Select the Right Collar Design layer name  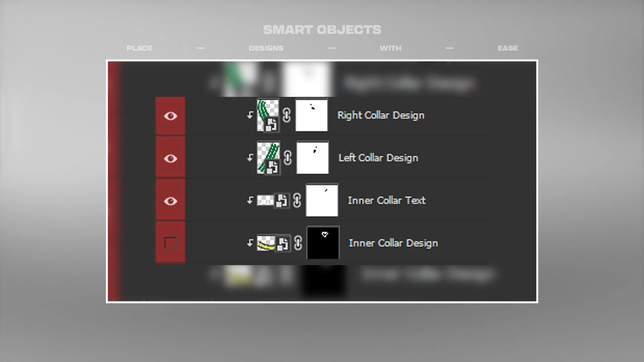point(381,115)
